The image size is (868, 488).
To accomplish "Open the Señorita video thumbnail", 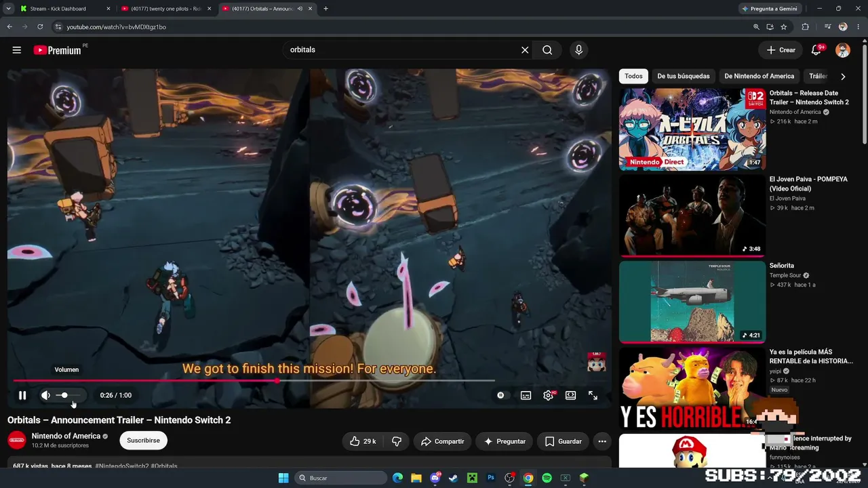I will tap(692, 302).
